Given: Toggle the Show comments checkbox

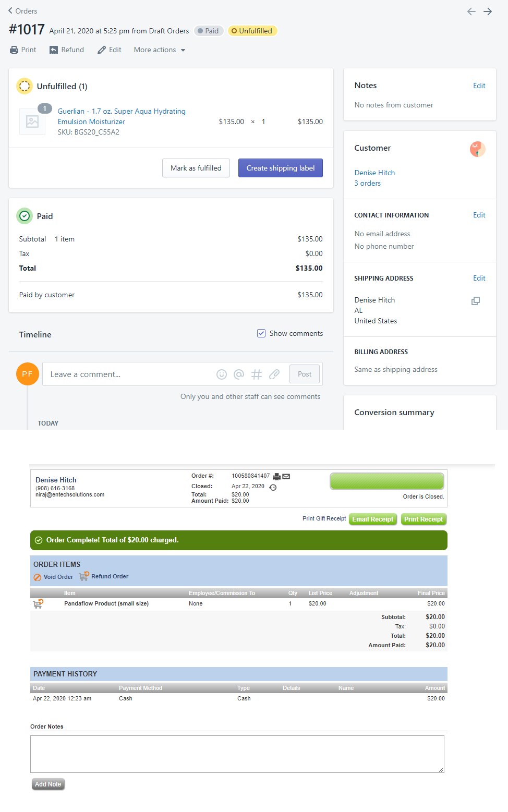Looking at the screenshot, I should [x=261, y=333].
